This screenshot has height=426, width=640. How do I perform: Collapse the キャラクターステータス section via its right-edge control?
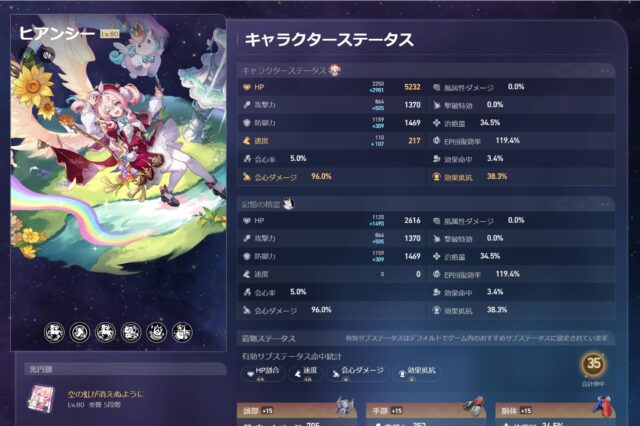pyautogui.click(x=604, y=71)
